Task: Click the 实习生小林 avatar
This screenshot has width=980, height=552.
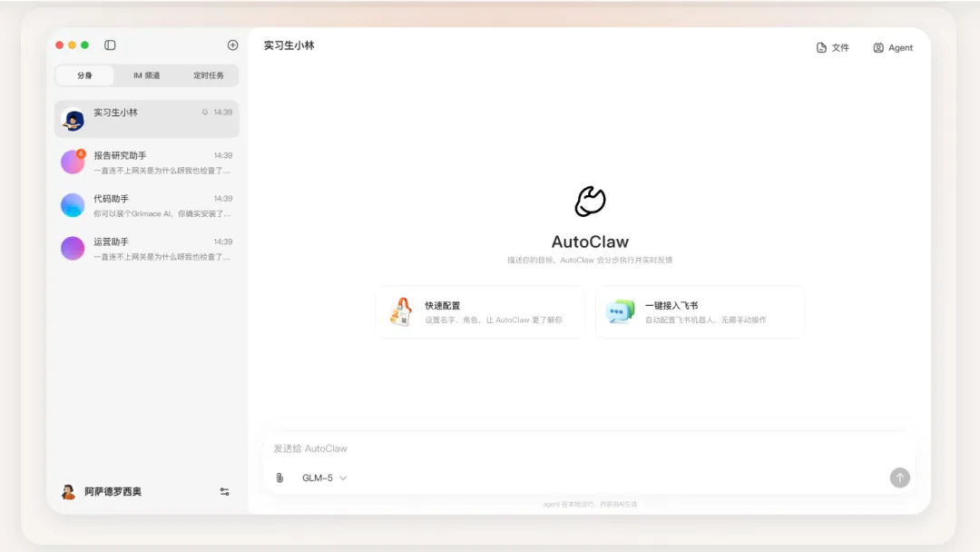Action: point(73,120)
